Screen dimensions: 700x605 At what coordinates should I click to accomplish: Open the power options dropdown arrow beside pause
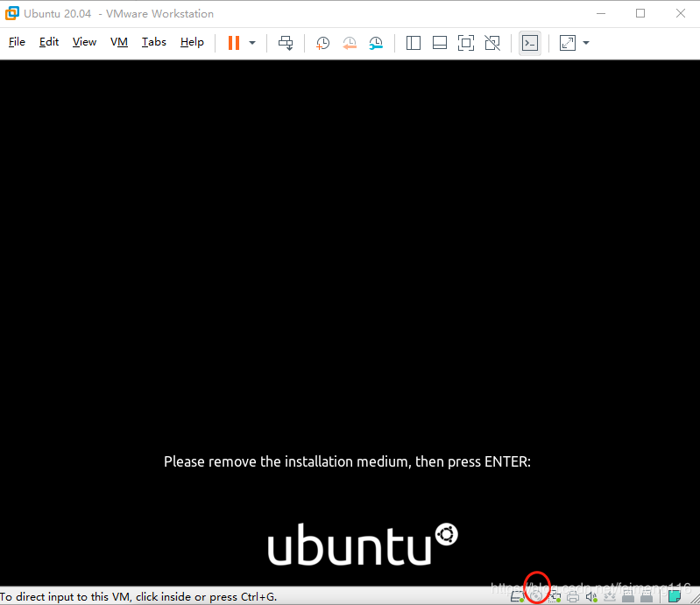pos(252,43)
